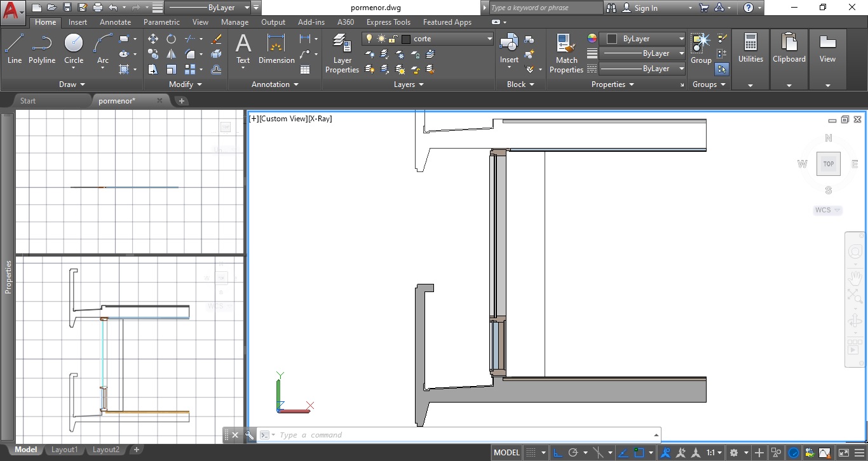Screen dimensions: 868x461
Task: Activate the Rotate tool
Action: coord(171,39)
